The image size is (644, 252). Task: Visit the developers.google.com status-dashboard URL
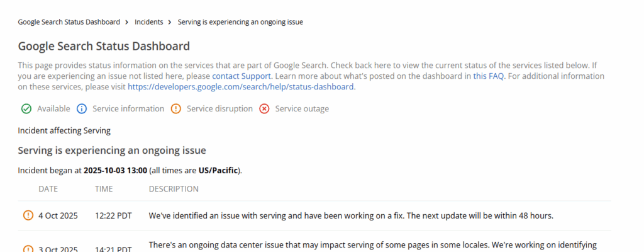241,87
